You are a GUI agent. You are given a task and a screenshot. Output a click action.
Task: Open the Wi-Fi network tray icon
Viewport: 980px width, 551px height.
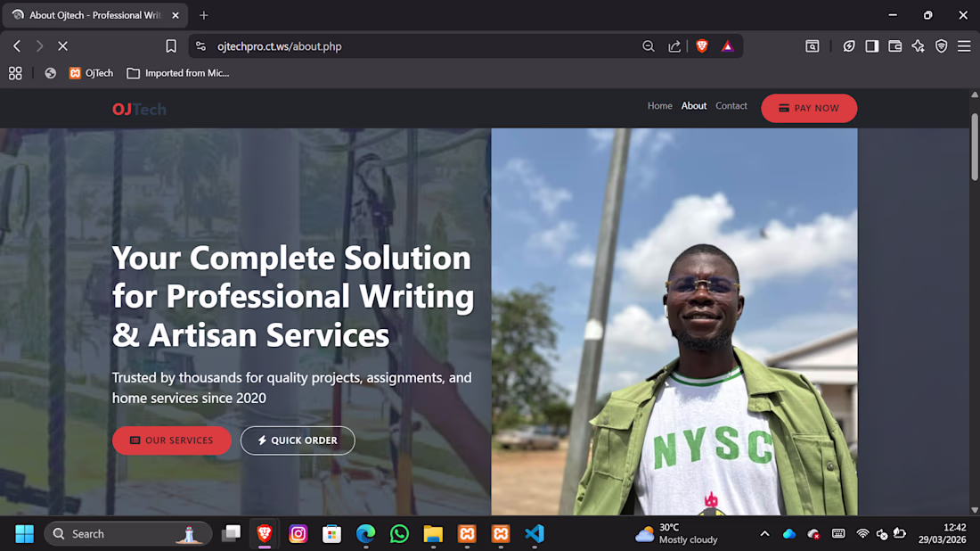862,533
